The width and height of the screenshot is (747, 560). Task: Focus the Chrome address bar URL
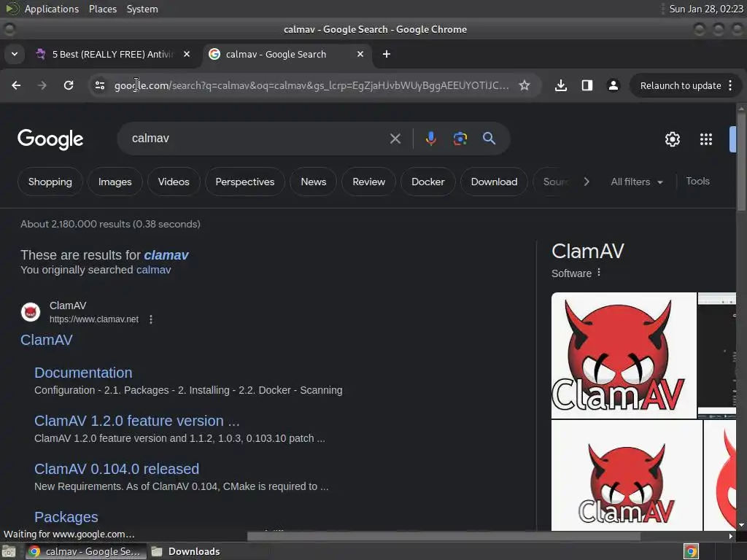pyautogui.click(x=311, y=86)
